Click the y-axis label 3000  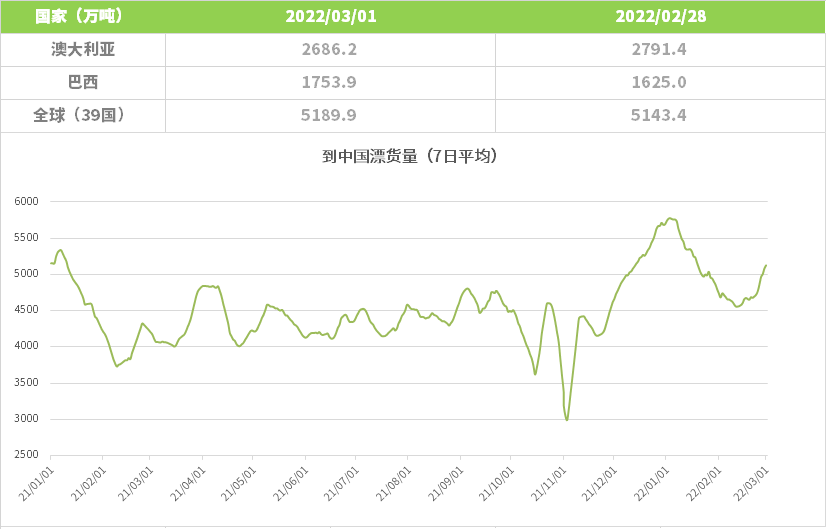(x=26, y=418)
